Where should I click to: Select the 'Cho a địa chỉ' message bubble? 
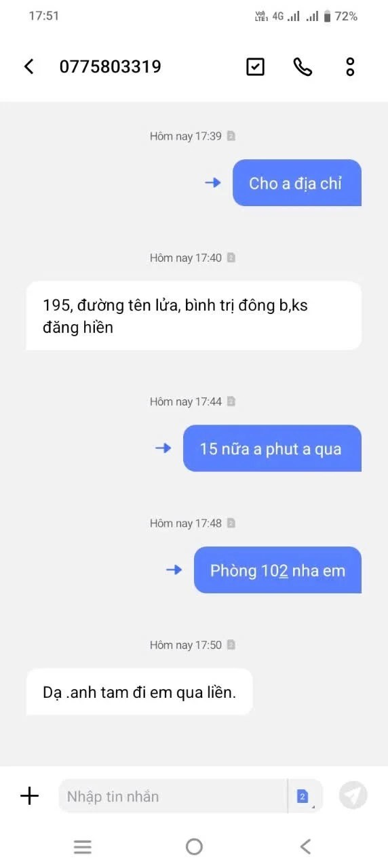pos(296,183)
